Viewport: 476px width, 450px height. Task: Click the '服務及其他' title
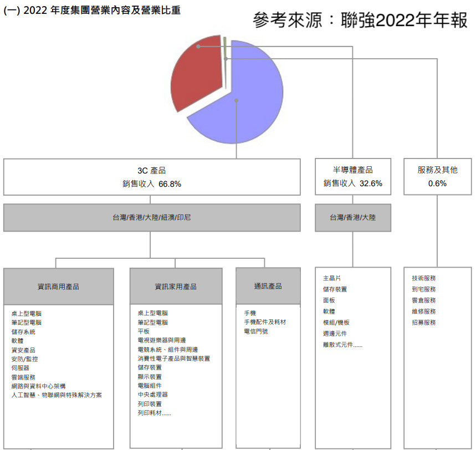tap(437, 170)
